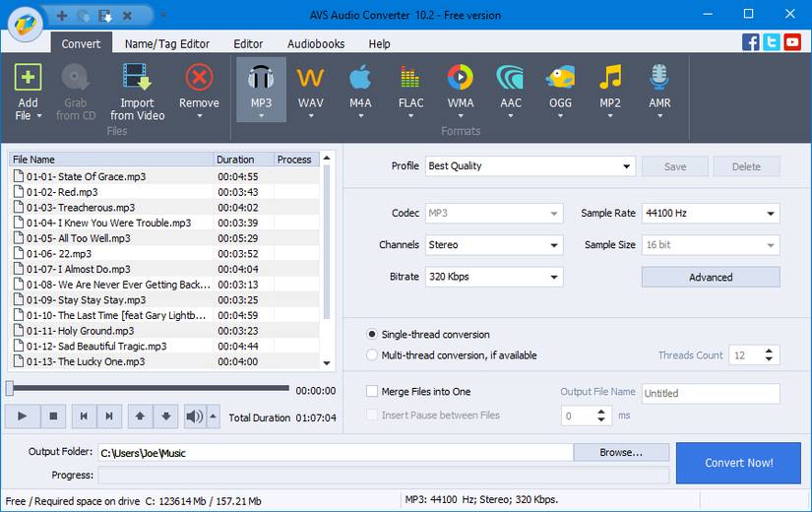Viewport: 812px width, 512px height.
Task: Open the Bitrate dropdown
Action: click(494, 277)
